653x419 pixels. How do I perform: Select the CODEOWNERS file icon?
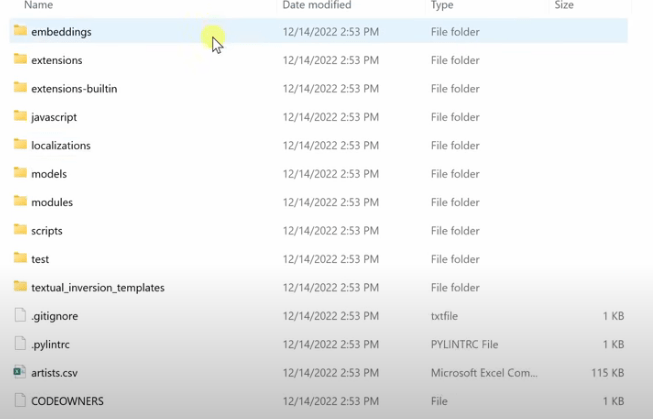(20, 401)
